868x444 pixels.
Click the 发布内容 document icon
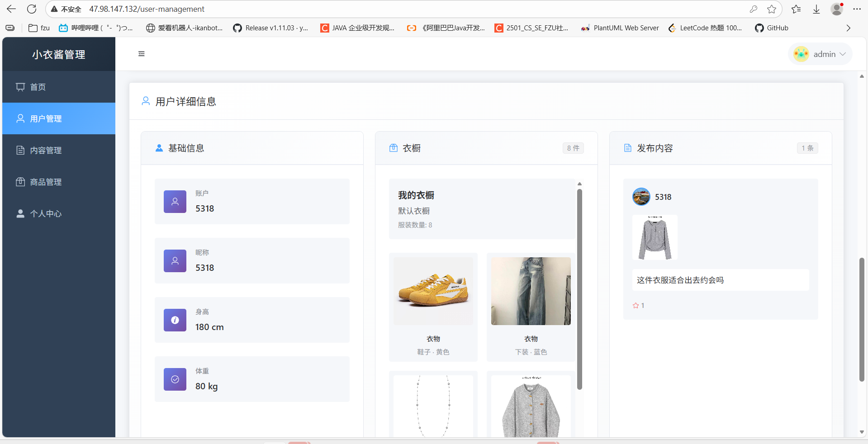point(628,148)
